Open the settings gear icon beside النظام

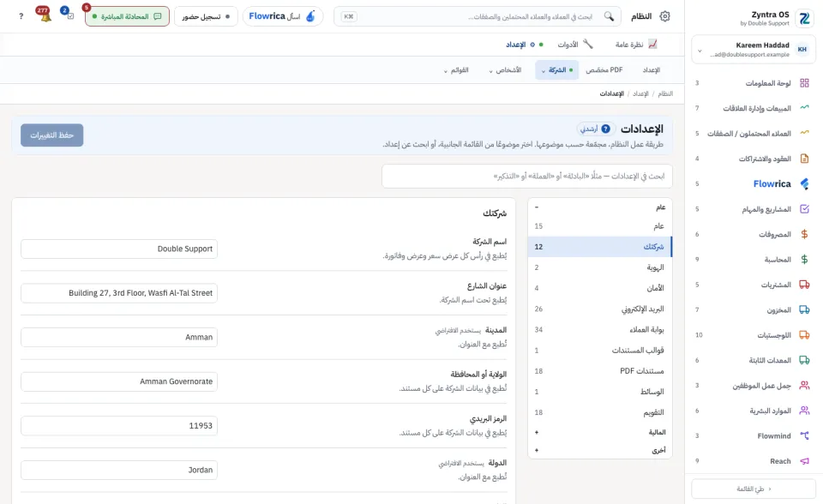point(664,16)
